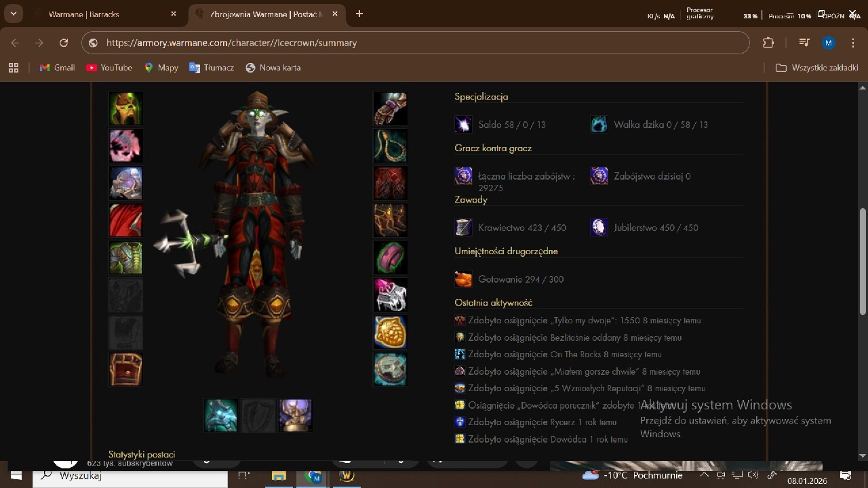Open the Nowa karta bookmark
The image size is (868, 488).
click(273, 68)
